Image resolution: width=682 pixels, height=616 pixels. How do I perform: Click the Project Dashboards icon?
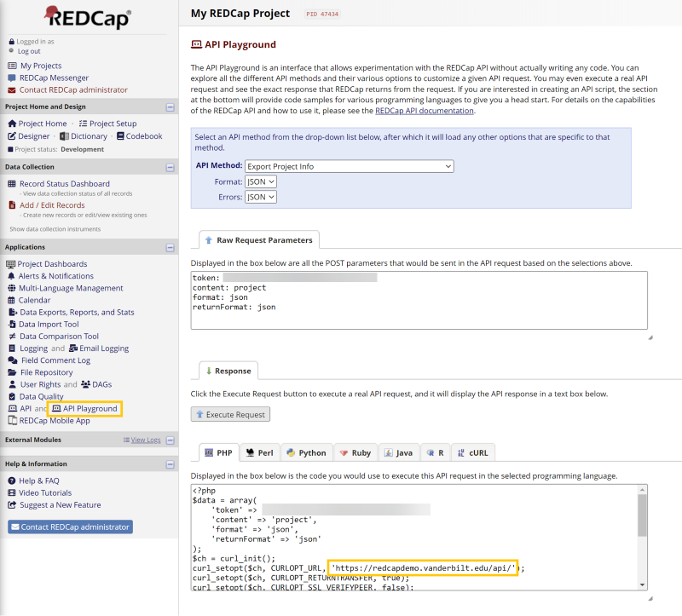tap(12, 264)
